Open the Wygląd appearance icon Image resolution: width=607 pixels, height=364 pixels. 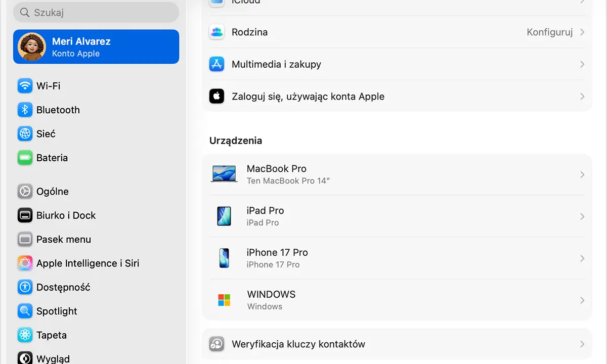tap(25, 358)
